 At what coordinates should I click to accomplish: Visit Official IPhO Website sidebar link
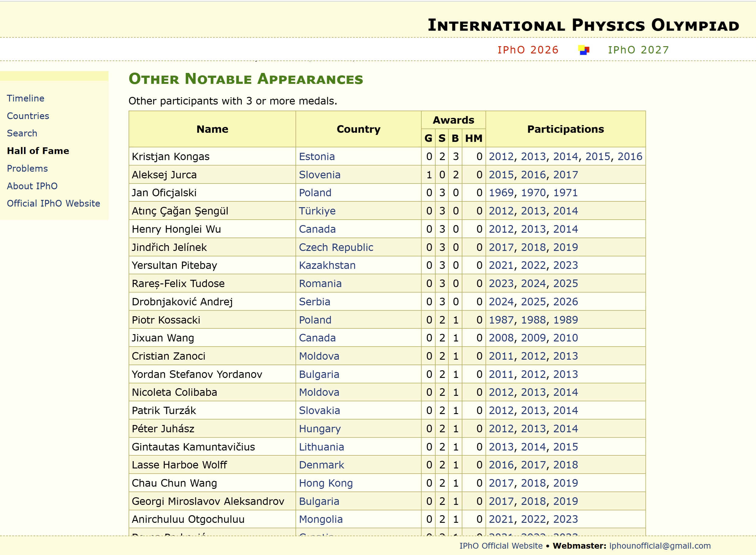[x=54, y=204]
